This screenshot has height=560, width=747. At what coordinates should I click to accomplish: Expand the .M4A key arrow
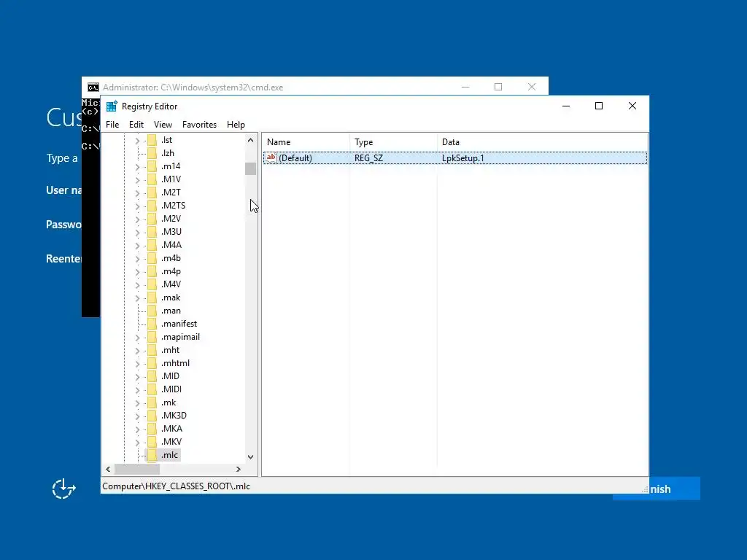coord(137,245)
